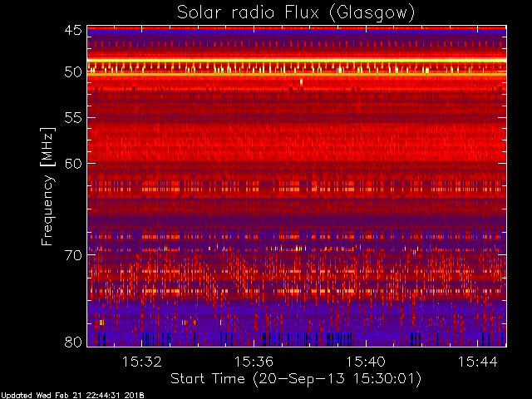The image size is (532, 399).
Task: Click the 'Solar radio Flux (Glasgow)' title
Action: click(x=296, y=13)
